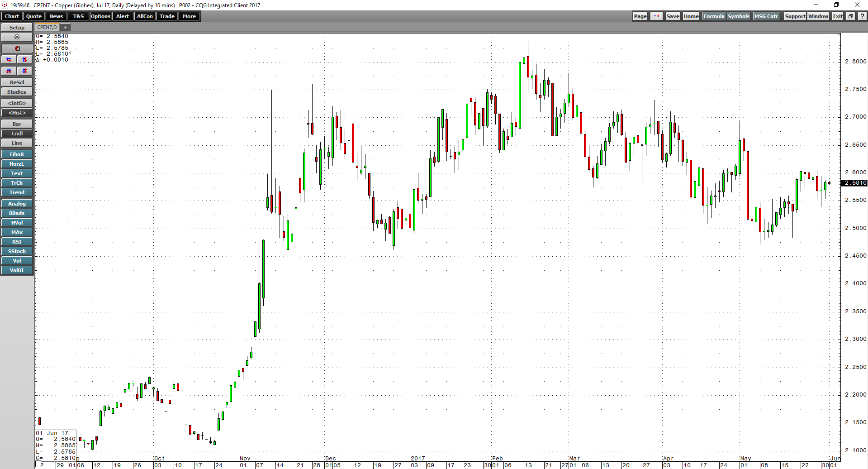Open the AllCon menu
The width and height of the screenshot is (868, 469).
145,16
